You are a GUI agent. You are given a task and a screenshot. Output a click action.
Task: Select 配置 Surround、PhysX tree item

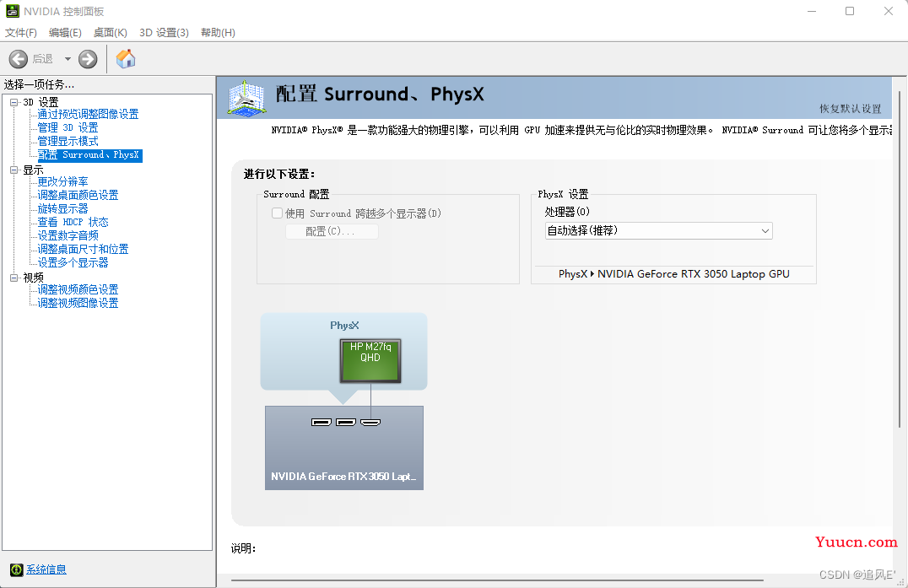89,155
